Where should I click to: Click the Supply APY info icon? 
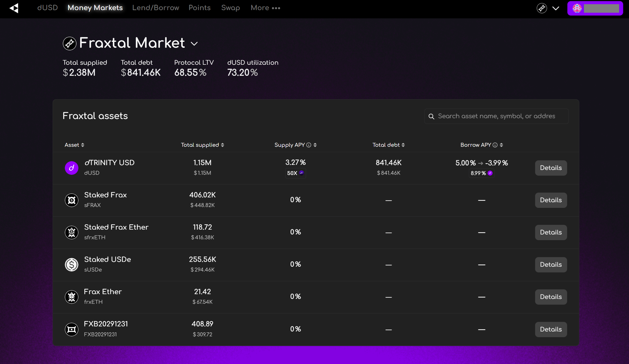point(309,145)
